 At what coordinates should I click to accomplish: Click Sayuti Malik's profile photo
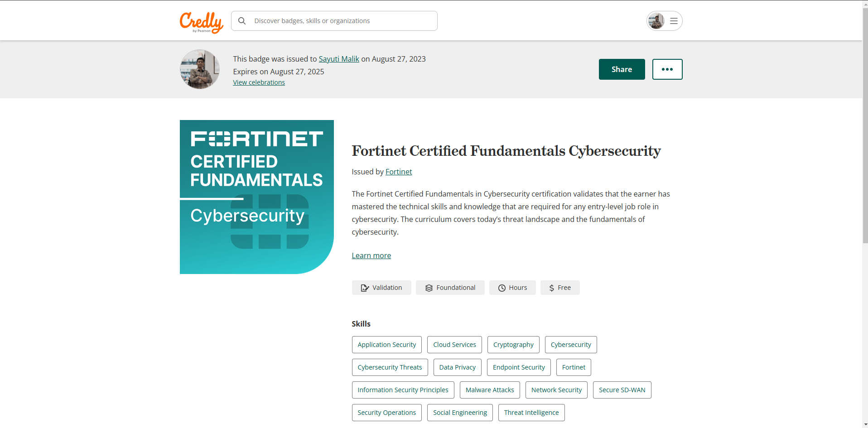tap(200, 69)
